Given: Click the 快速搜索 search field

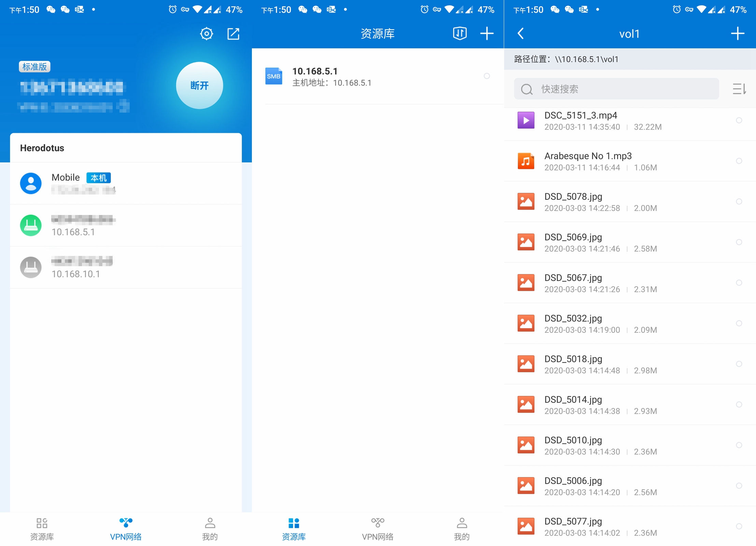Looking at the screenshot, I should point(616,89).
